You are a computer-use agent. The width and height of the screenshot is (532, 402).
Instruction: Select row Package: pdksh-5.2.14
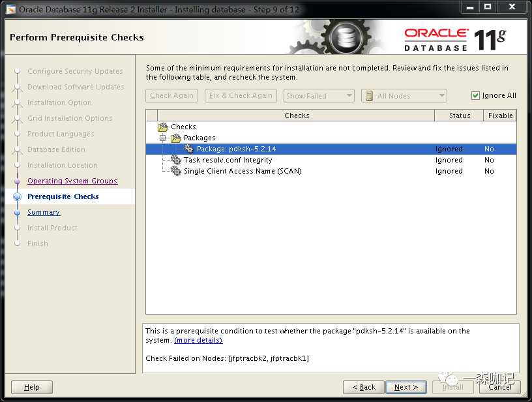coord(331,149)
